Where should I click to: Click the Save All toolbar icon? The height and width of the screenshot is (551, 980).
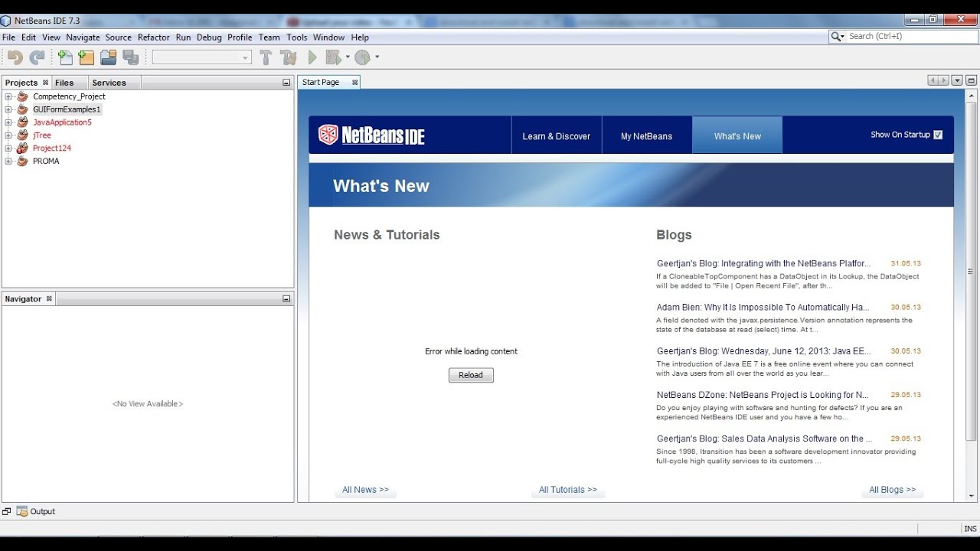point(130,57)
